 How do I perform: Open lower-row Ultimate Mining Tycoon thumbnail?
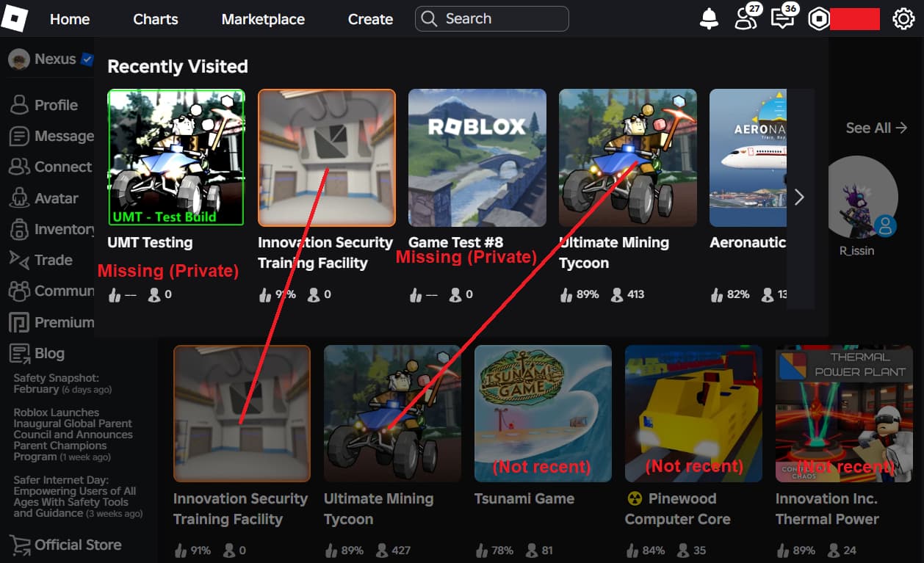[392, 413]
